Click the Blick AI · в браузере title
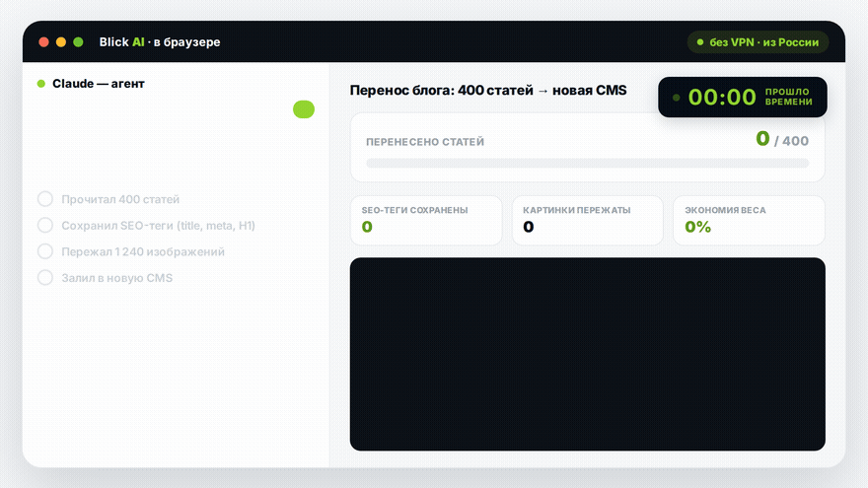Viewport: 868px width, 488px height. click(x=160, y=42)
